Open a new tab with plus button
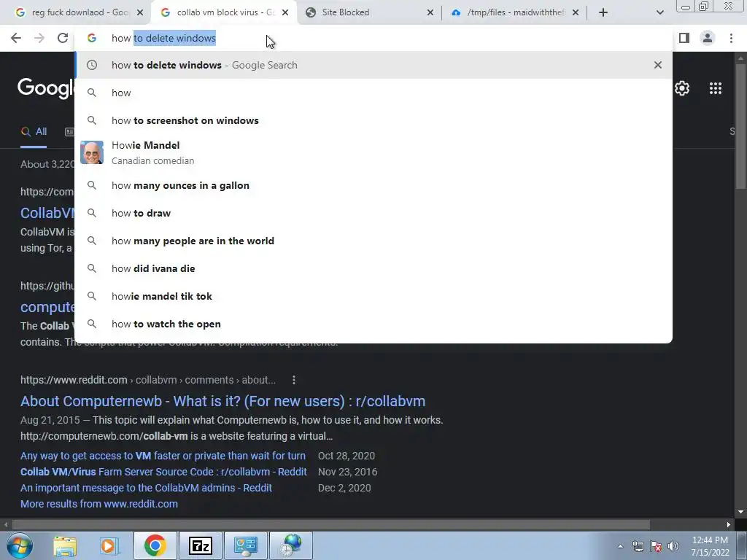The width and height of the screenshot is (747, 560). tap(603, 12)
